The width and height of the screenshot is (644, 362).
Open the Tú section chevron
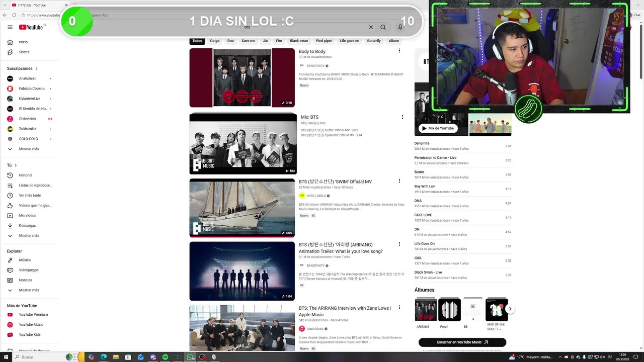coord(16,165)
